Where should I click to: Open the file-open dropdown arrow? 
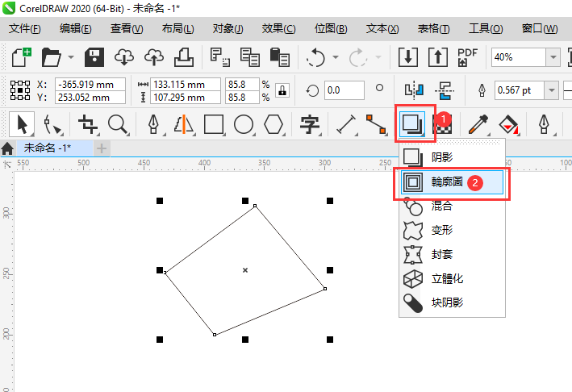pos(71,57)
